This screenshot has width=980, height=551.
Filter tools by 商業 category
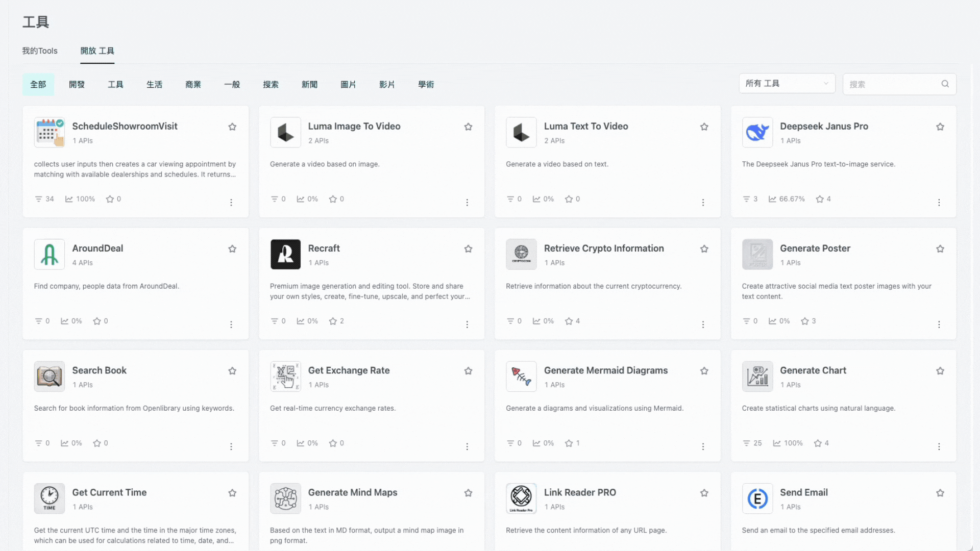click(193, 85)
